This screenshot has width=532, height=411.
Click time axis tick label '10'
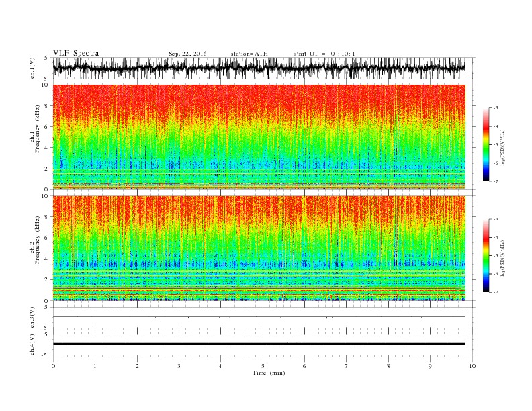tap(472, 366)
